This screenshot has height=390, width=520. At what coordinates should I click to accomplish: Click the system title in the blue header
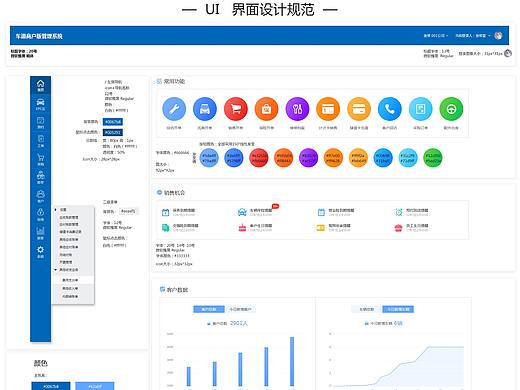pyautogui.click(x=39, y=36)
